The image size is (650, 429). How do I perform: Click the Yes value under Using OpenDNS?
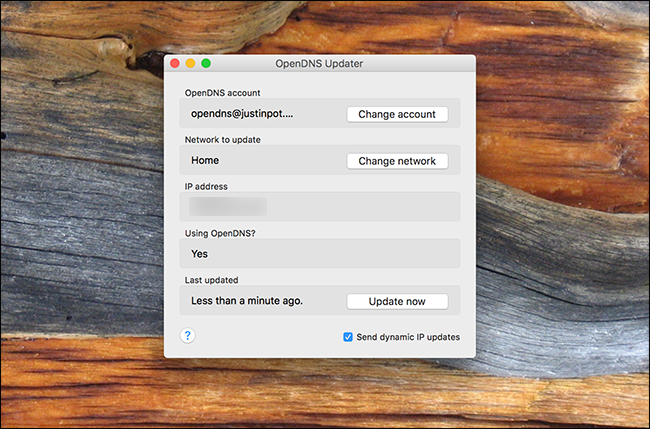point(199,254)
